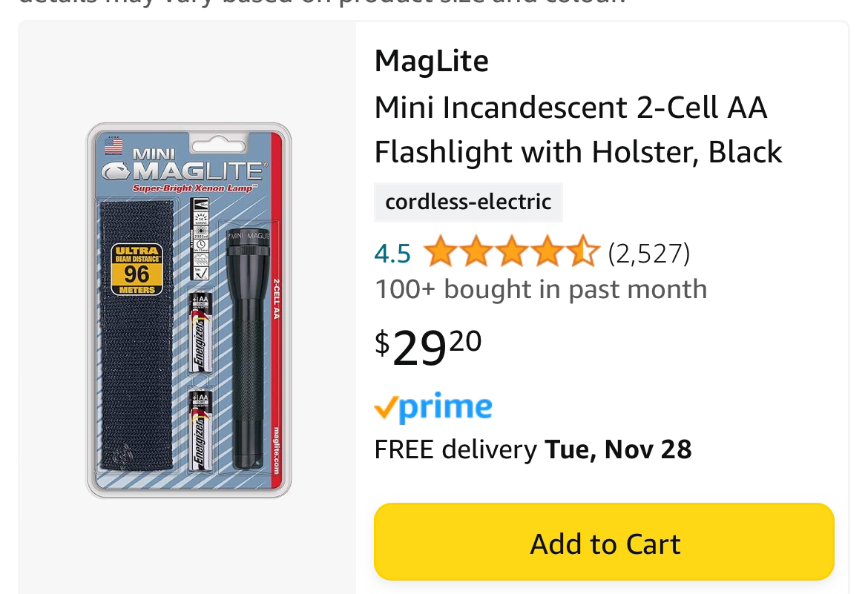Viewport: 868px width, 594px height.
Task: Select the cordless-electric tag
Action: (468, 202)
